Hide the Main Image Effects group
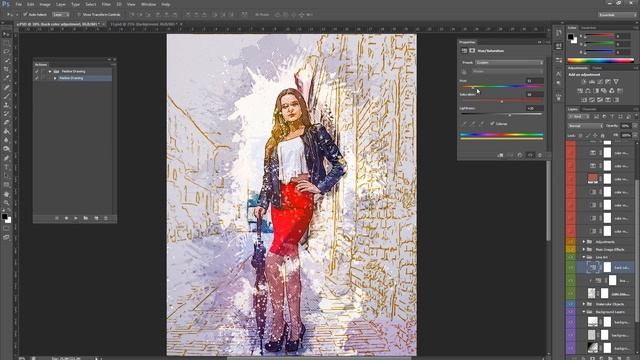Viewport: 640px width, 360px height. [571, 249]
